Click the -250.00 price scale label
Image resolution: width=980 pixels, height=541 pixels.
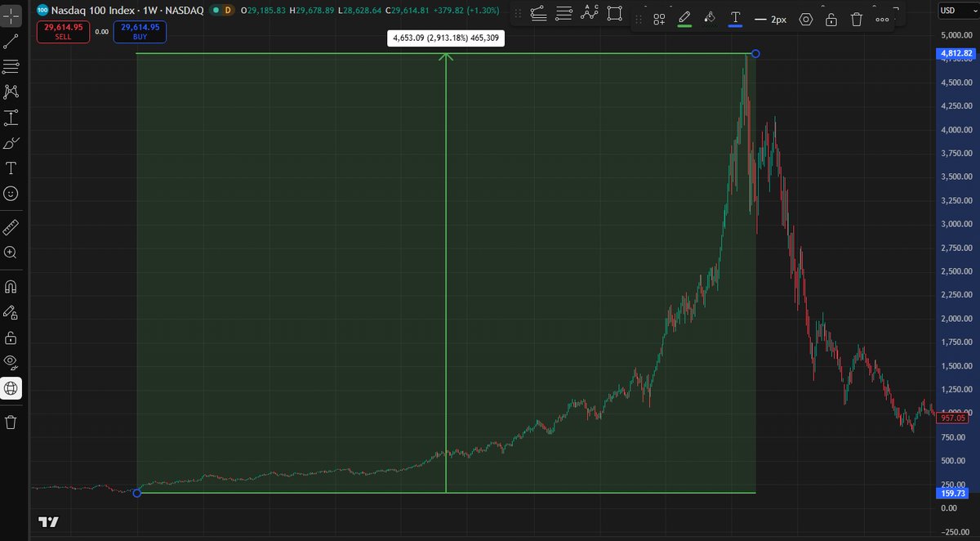[955, 531]
